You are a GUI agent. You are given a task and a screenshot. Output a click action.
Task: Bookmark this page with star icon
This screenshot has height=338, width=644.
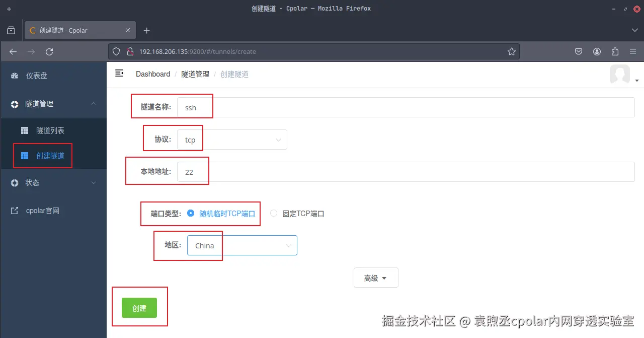pyautogui.click(x=511, y=51)
